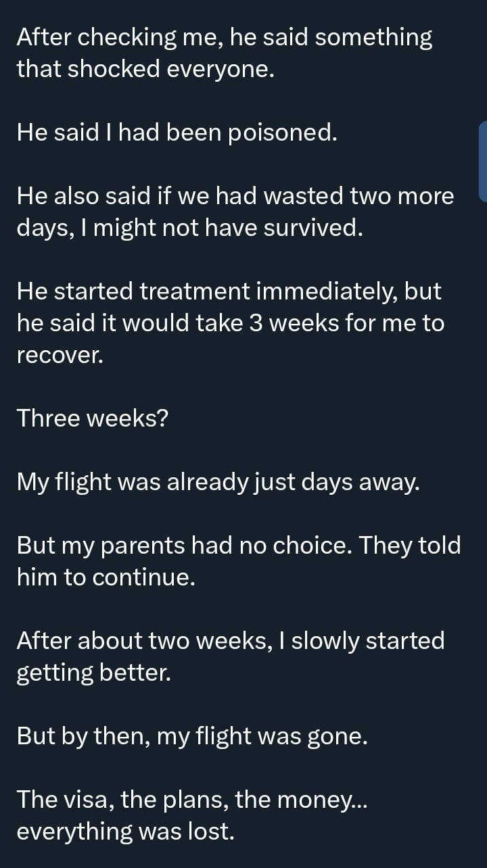Image resolution: width=487 pixels, height=868 pixels.
Task: Tap the line "But my parents had no choice."
Action: click(239, 545)
